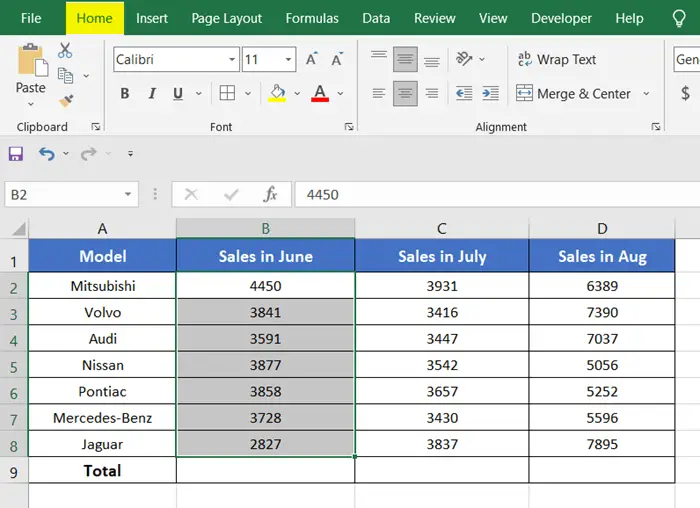Open the Orientation dropdown arrow
The width and height of the screenshot is (700, 508).
point(482,59)
